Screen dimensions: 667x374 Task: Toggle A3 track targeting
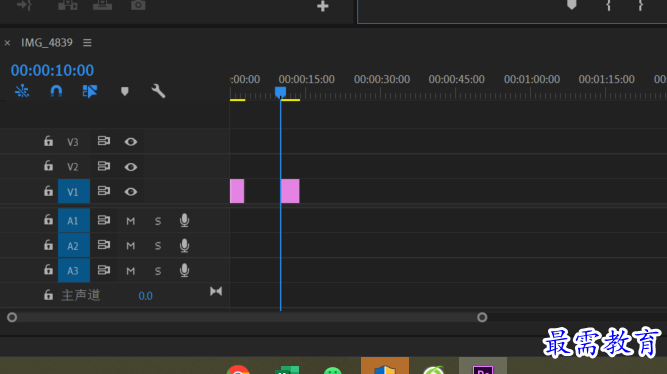pos(74,271)
